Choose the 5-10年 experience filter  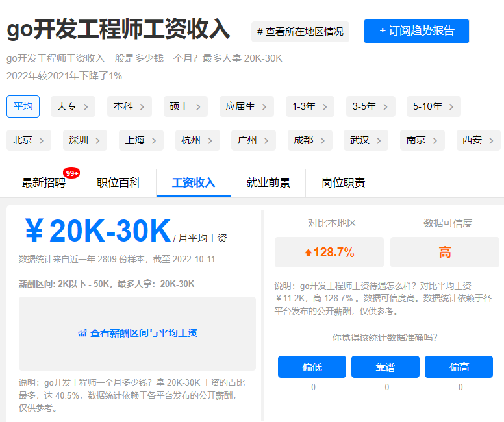tap(434, 106)
